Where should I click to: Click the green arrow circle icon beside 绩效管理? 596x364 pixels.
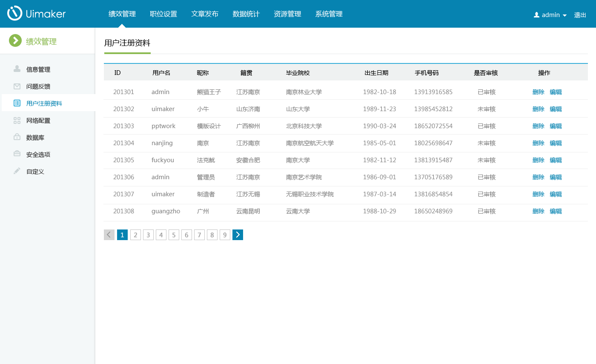point(15,40)
